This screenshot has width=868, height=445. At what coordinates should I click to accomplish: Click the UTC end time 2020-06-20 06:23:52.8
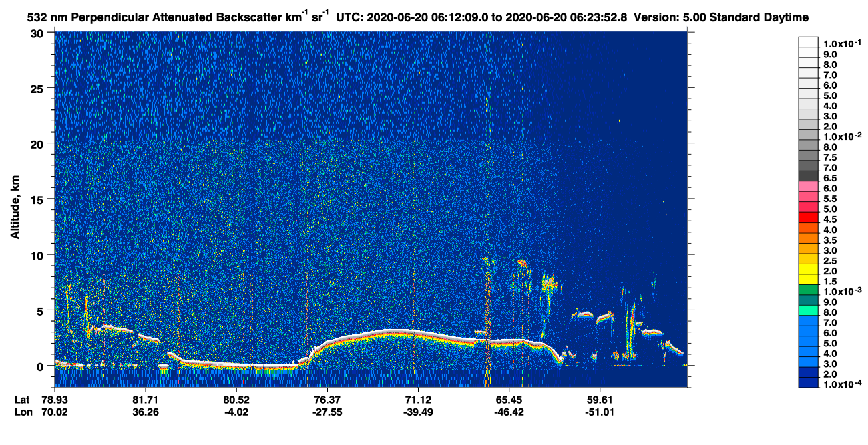point(565,17)
